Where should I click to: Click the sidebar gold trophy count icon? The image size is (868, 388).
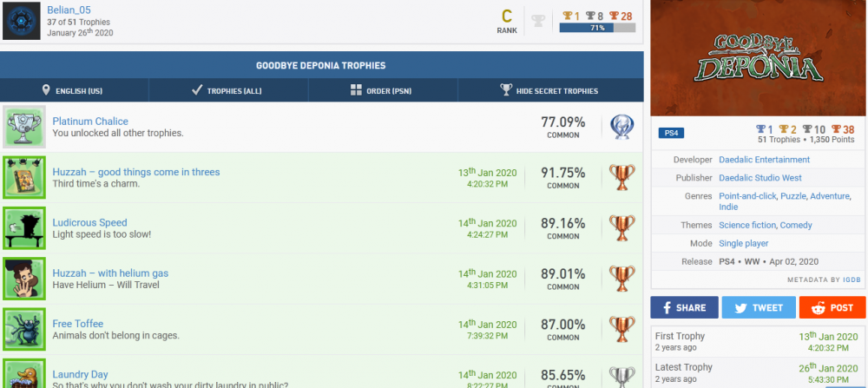tap(784, 129)
